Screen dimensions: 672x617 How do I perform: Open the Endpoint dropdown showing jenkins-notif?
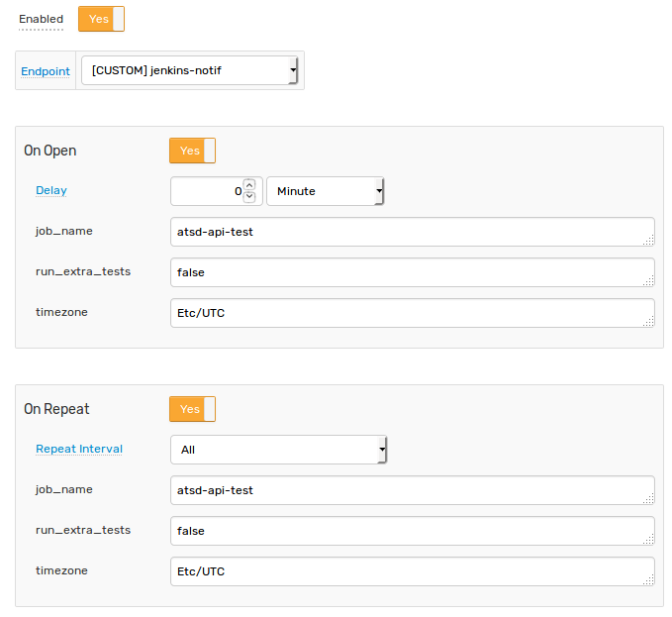pos(189,70)
